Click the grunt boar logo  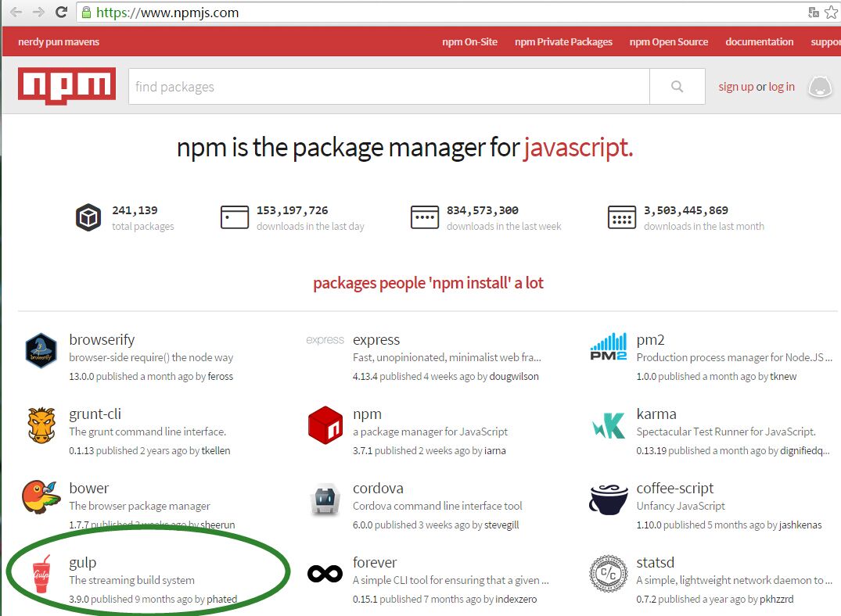pyautogui.click(x=41, y=425)
